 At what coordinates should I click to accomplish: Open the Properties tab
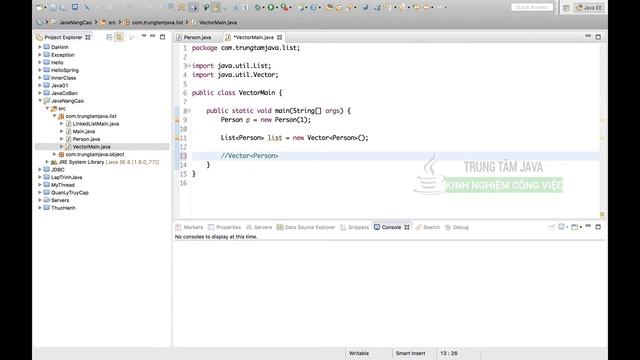click(x=224, y=227)
